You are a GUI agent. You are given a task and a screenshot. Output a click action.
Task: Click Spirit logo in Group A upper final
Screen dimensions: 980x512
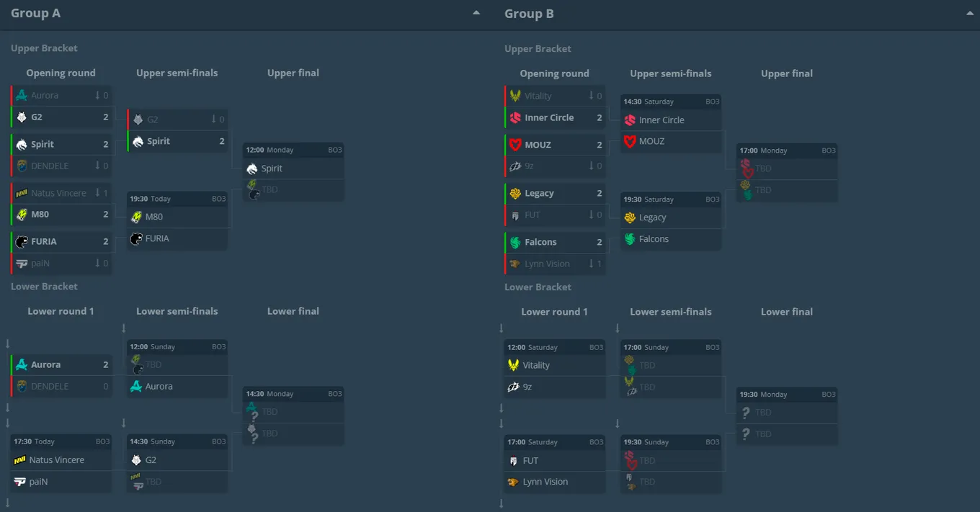tap(251, 168)
